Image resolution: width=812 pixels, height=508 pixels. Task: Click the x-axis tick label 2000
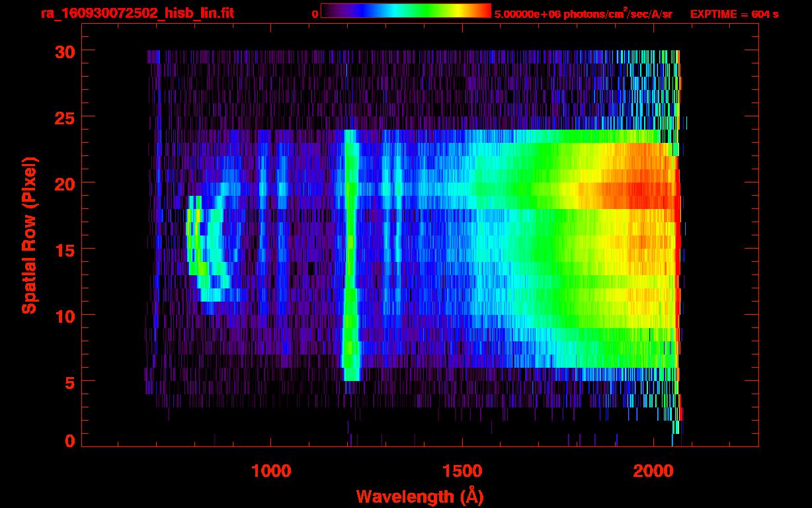(x=653, y=471)
